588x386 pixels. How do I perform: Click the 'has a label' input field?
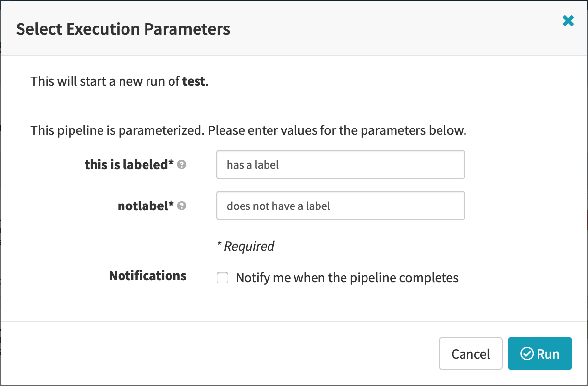coord(340,164)
